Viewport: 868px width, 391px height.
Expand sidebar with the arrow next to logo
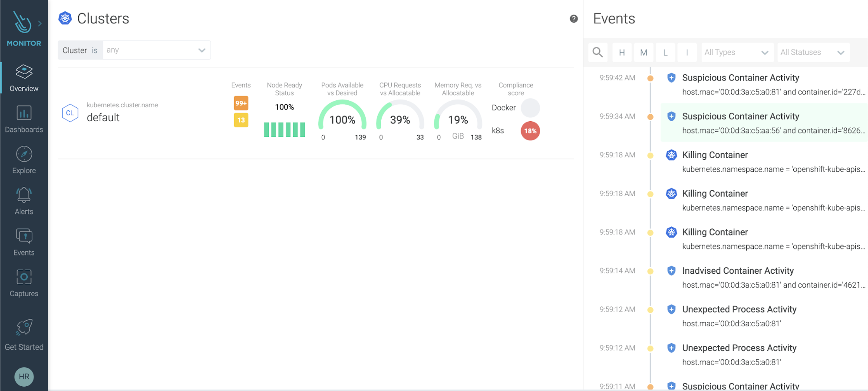pyautogui.click(x=40, y=23)
